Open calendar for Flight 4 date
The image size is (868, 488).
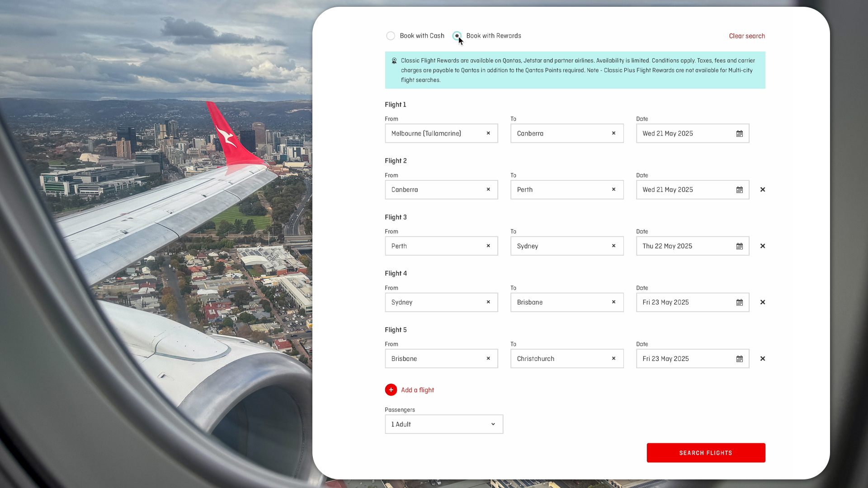(740, 302)
